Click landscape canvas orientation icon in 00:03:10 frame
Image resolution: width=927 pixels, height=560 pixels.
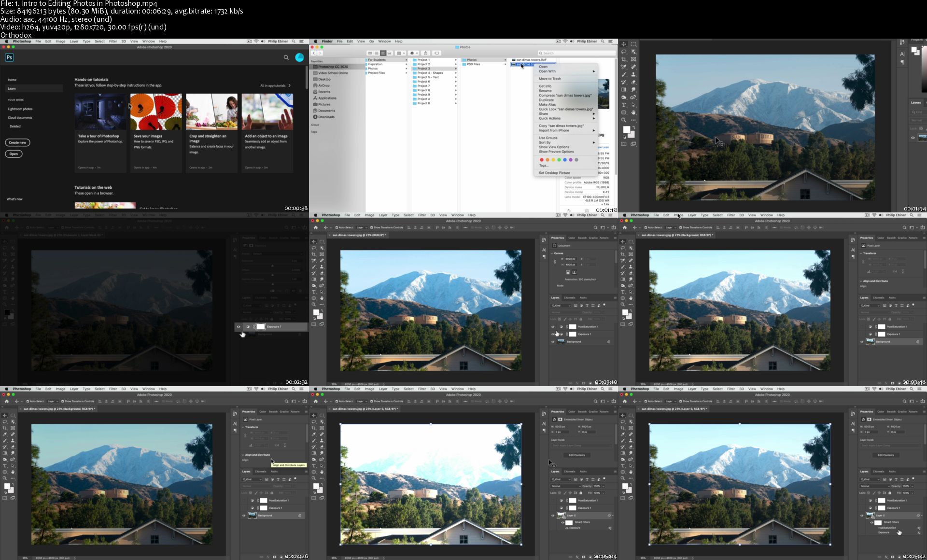click(574, 272)
